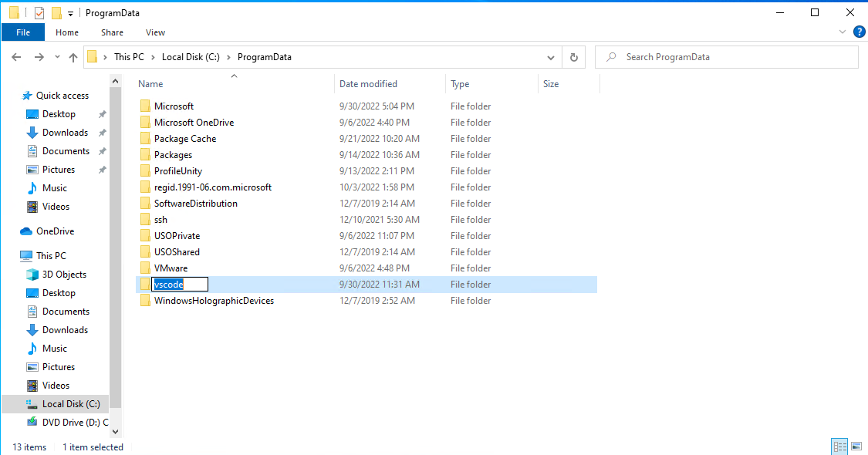
Task: Switch to large thumbnail view
Action: [x=856, y=446]
